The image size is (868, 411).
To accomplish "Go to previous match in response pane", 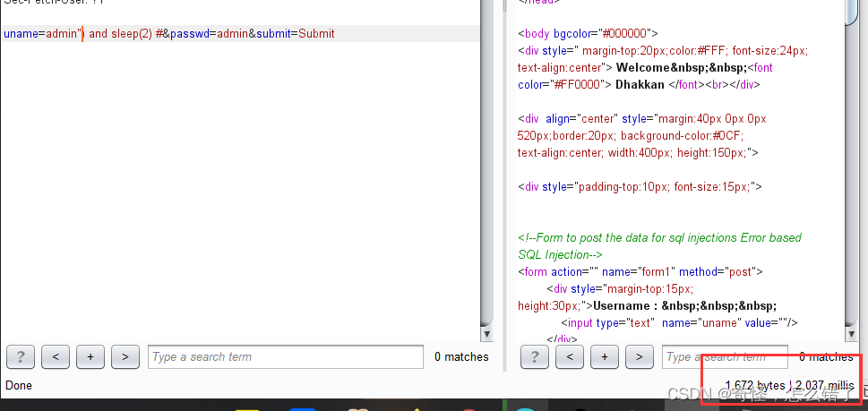I will tap(570, 356).
